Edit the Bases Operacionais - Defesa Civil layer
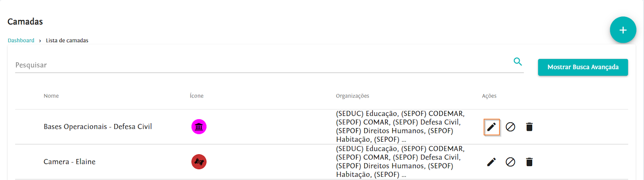This screenshot has height=180, width=644. (x=491, y=127)
